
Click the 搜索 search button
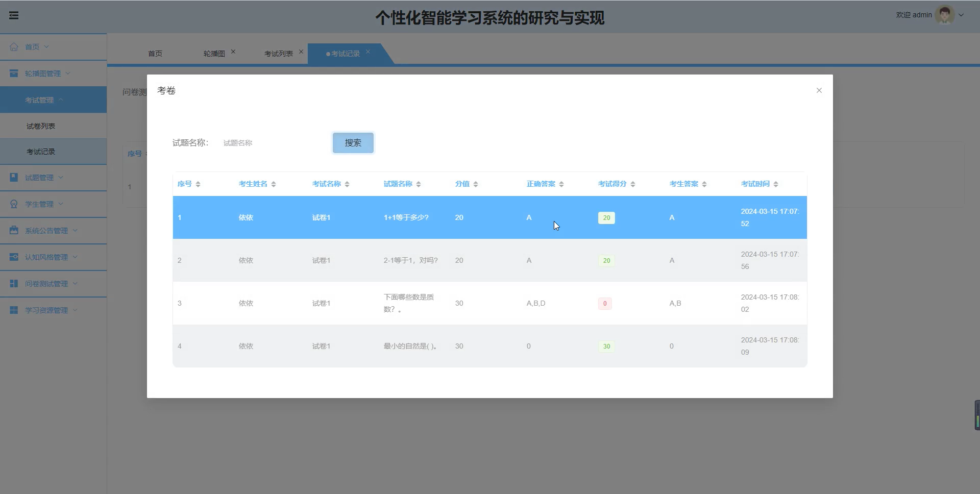(x=352, y=143)
